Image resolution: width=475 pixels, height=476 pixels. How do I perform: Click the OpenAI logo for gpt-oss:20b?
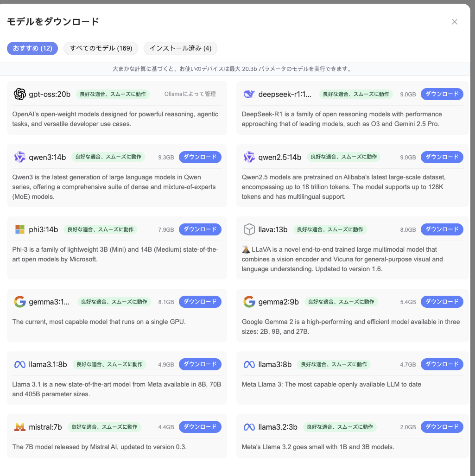[20, 94]
